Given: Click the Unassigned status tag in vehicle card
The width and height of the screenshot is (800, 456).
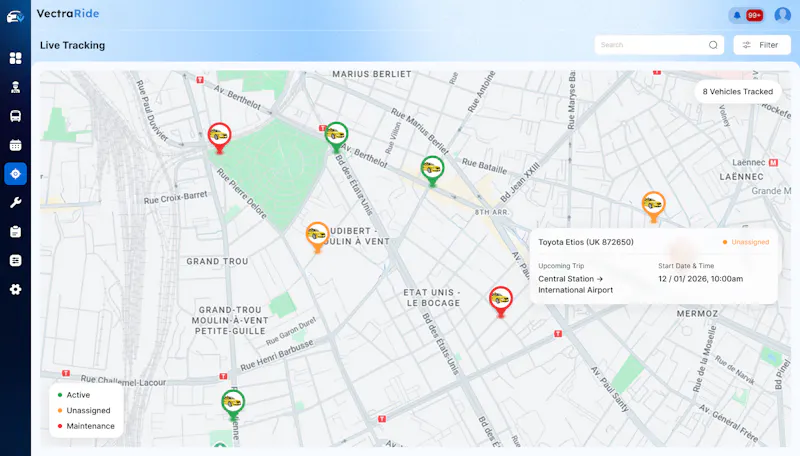Looking at the screenshot, I should click(x=745, y=242).
